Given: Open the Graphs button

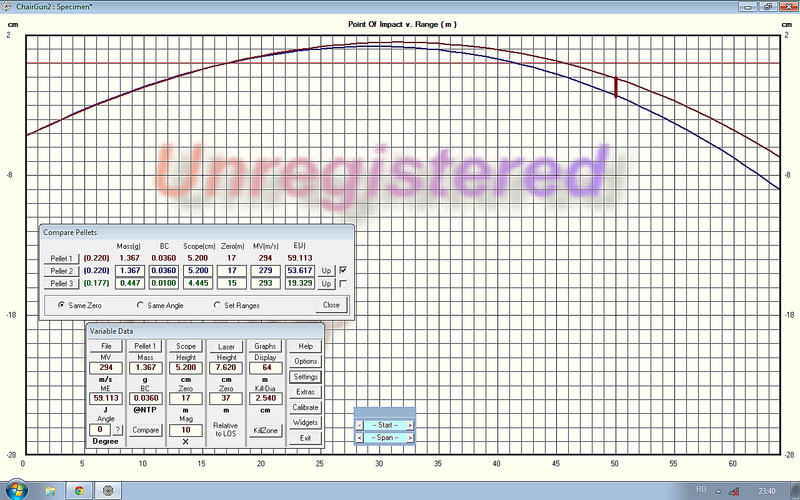Looking at the screenshot, I should click(x=265, y=346).
